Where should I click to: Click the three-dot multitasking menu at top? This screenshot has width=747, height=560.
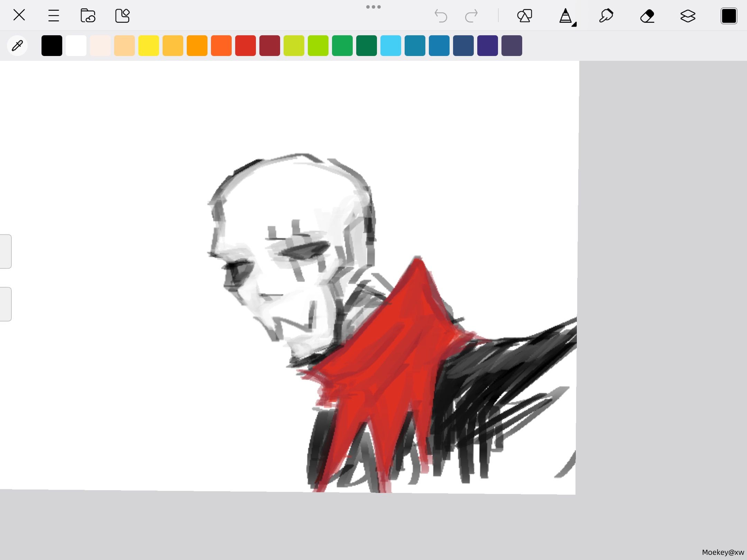pyautogui.click(x=373, y=7)
